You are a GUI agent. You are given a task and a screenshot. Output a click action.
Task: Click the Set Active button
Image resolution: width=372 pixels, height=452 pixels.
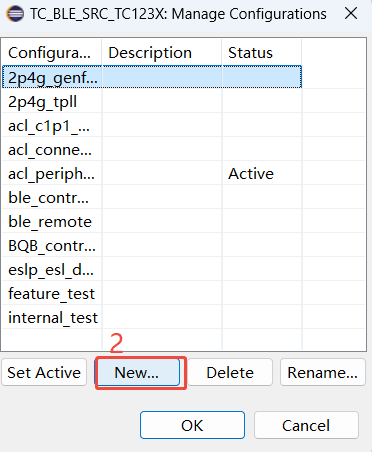click(44, 372)
